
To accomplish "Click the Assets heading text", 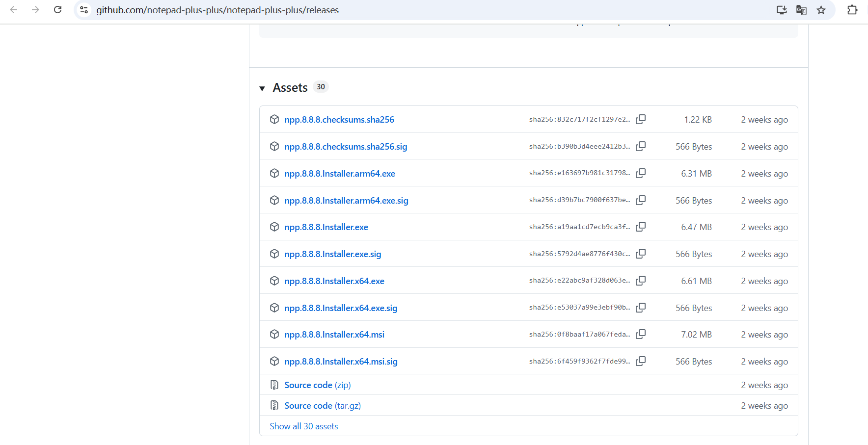I will click(290, 88).
